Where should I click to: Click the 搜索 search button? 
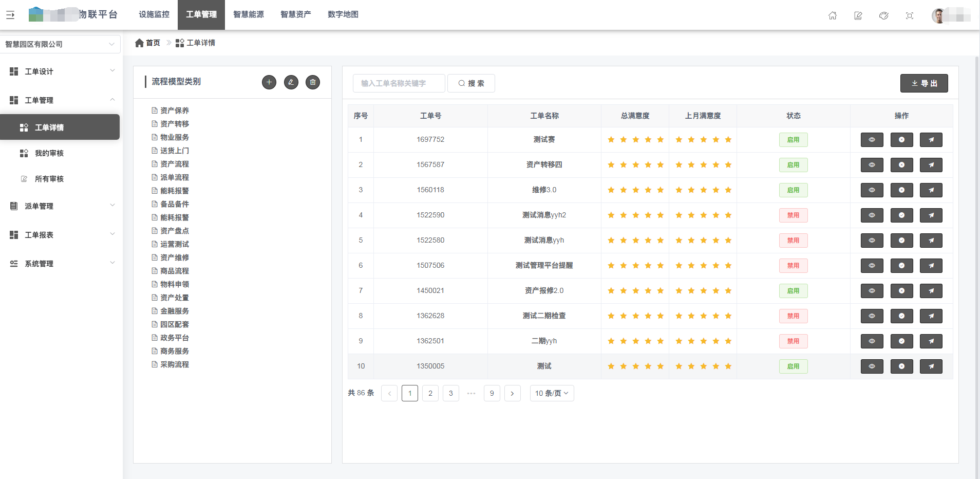point(471,83)
